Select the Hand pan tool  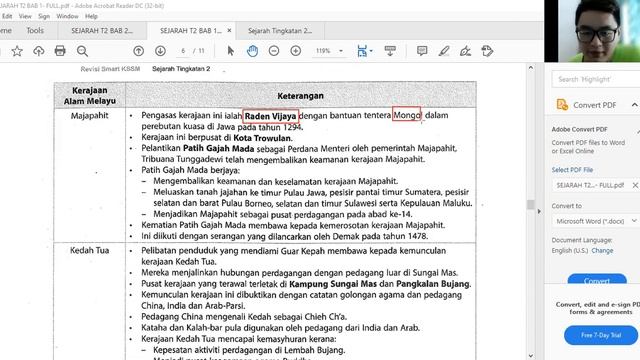click(x=252, y=51)
